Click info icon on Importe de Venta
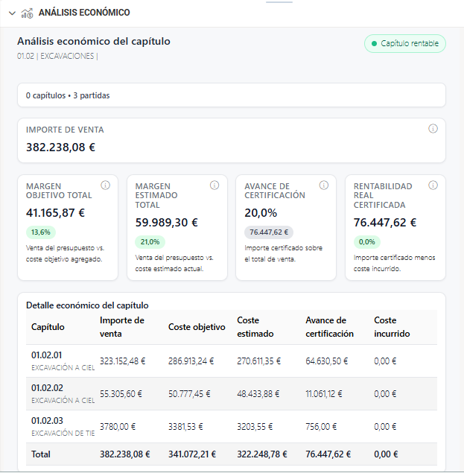 [x=433, y=129]
